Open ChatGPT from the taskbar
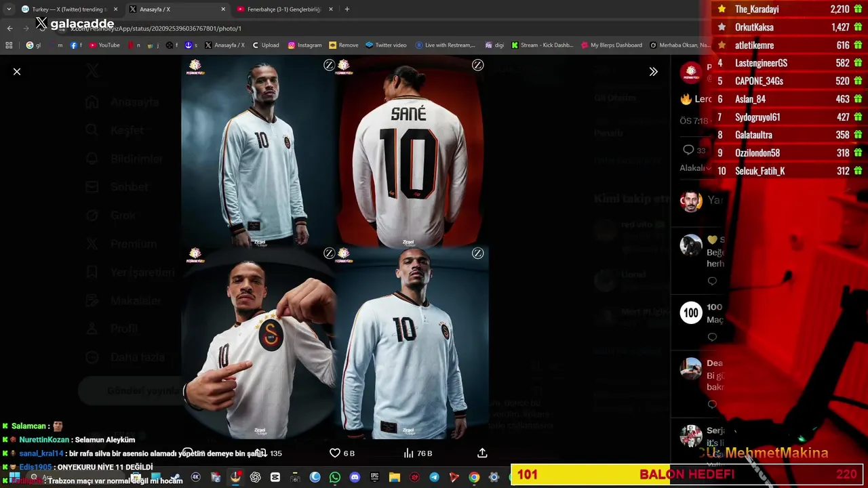The width and height of the screenshot is (868, 488). [255, 477]
